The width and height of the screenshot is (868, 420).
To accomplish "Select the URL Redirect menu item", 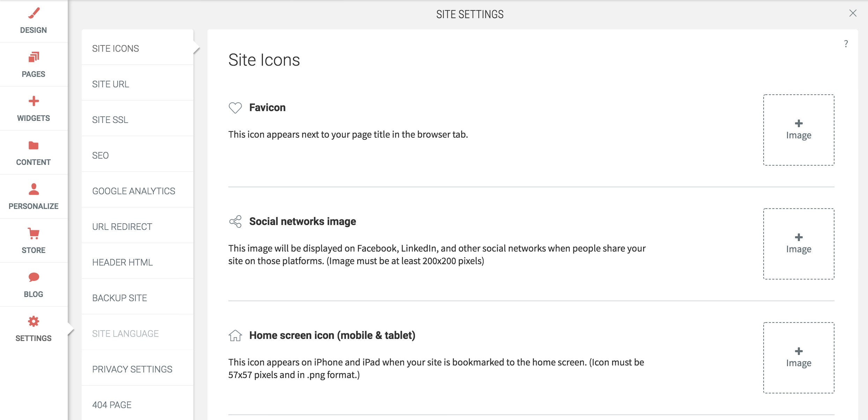I will point(122,227).
